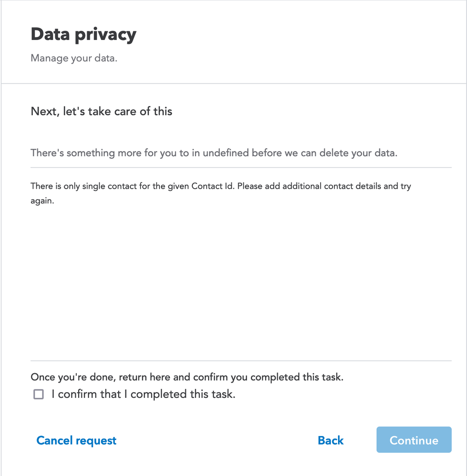Click the Data privacy heading
This screenshot has width=467, height=476.
point(83,34)
